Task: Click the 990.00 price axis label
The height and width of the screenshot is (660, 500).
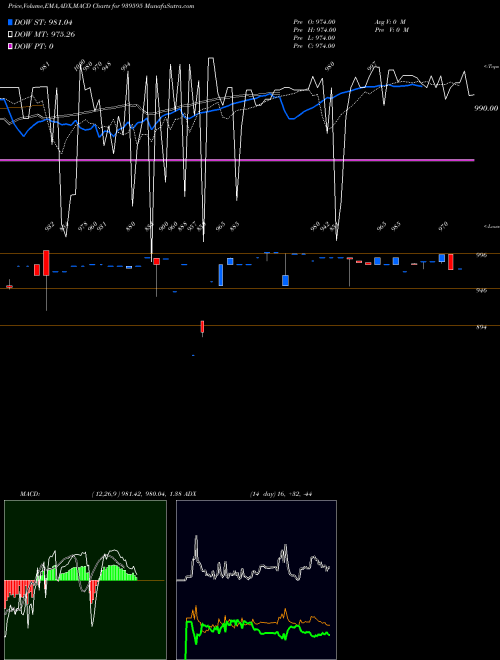Action: tap(486, 108)
